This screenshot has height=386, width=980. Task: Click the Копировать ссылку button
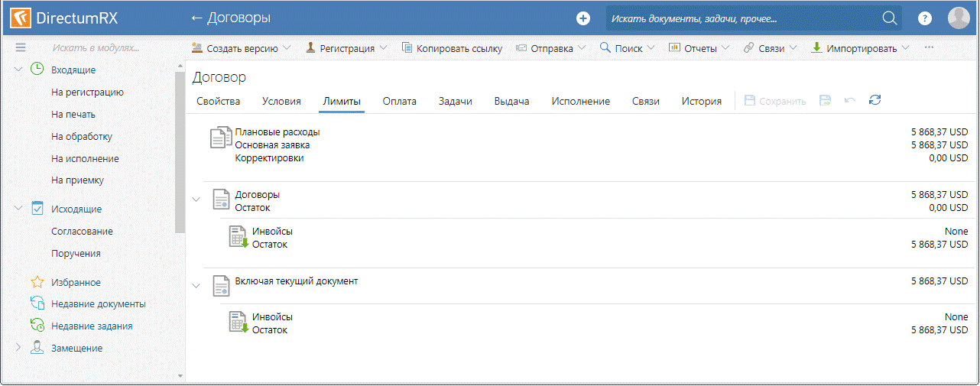click(x=452, y=48)
